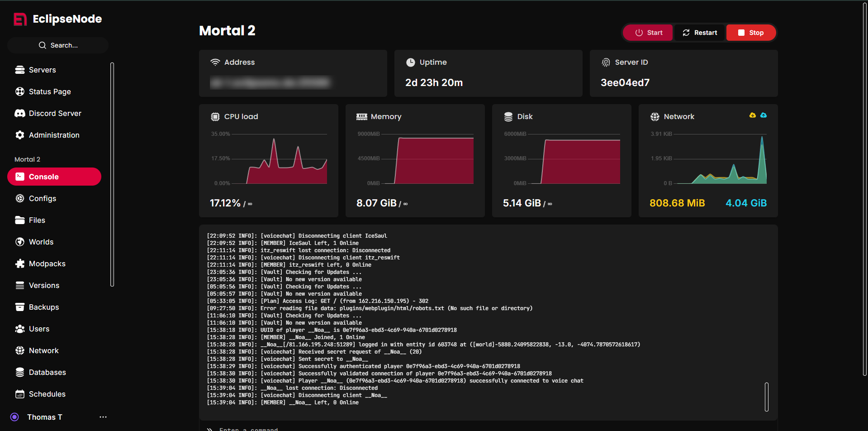The height and width of the screenshot is (431, 868).
Task: Open the Discord Server link icon
Action: pos(20,113)
